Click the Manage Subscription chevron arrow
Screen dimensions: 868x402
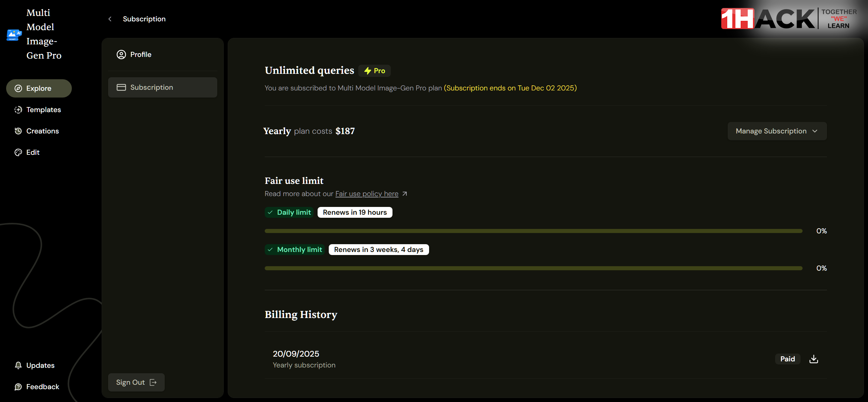click(815, 131)
